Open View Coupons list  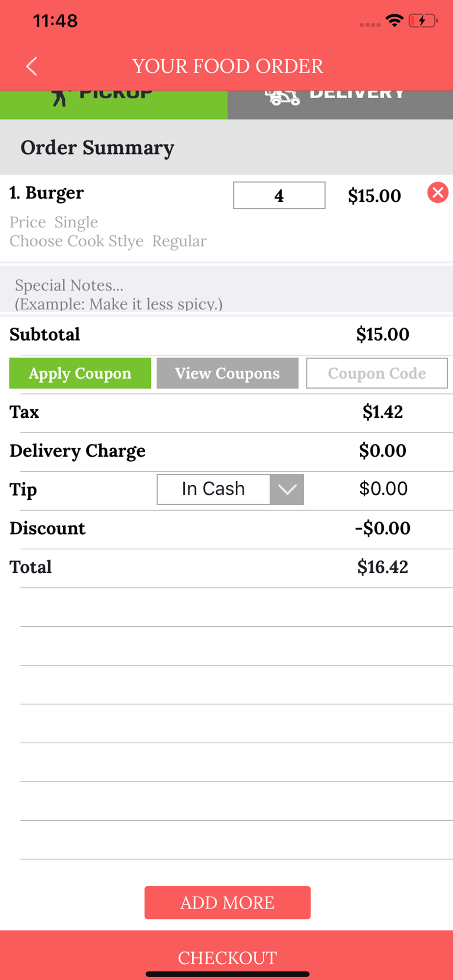227,373
